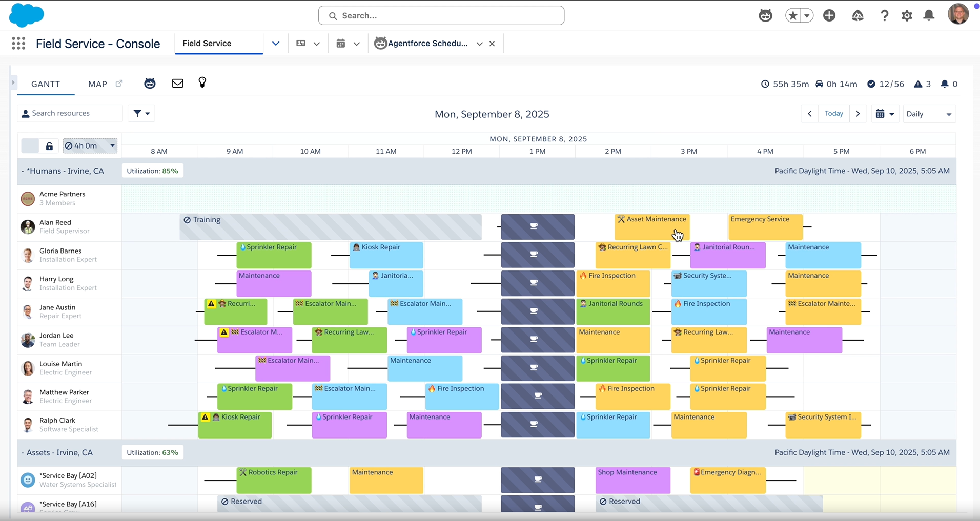Select Matthew Parker's lunch break block
This screenshot has width=980, height=521.
pyautogui.click(x=538, y=397)
